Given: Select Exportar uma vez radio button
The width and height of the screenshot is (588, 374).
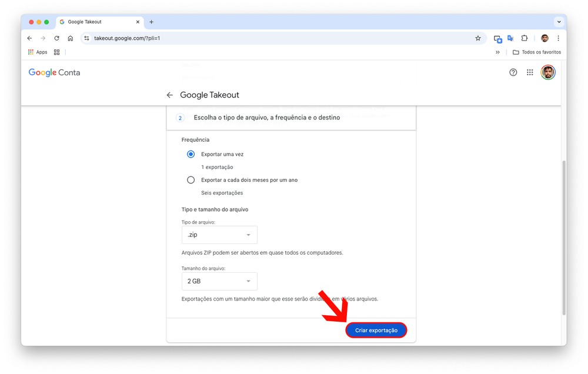Looking at the screenshot, I should (191, 154).
